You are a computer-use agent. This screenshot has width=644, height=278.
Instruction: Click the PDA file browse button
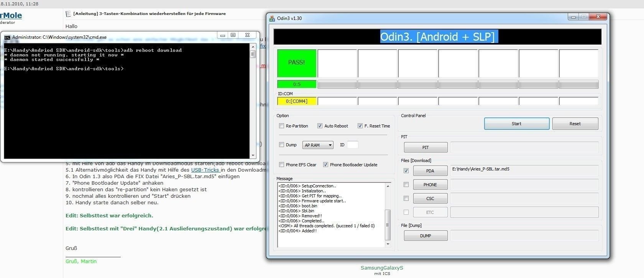click(x=430, y=171)
